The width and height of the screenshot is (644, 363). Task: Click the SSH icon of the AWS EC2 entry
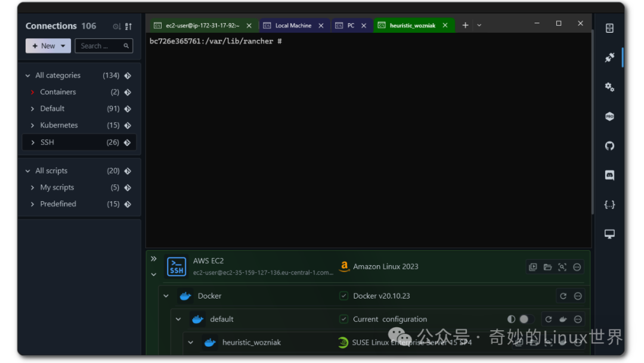[177, 267]
